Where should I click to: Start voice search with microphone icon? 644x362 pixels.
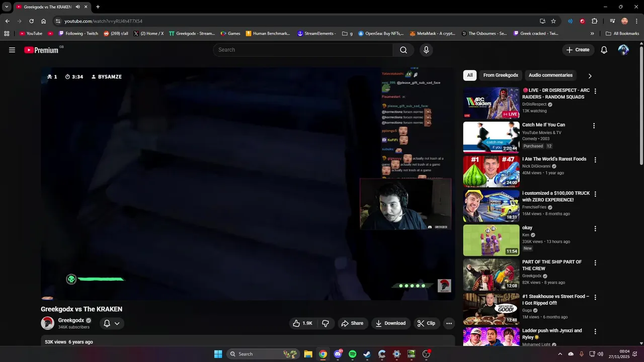426,50
